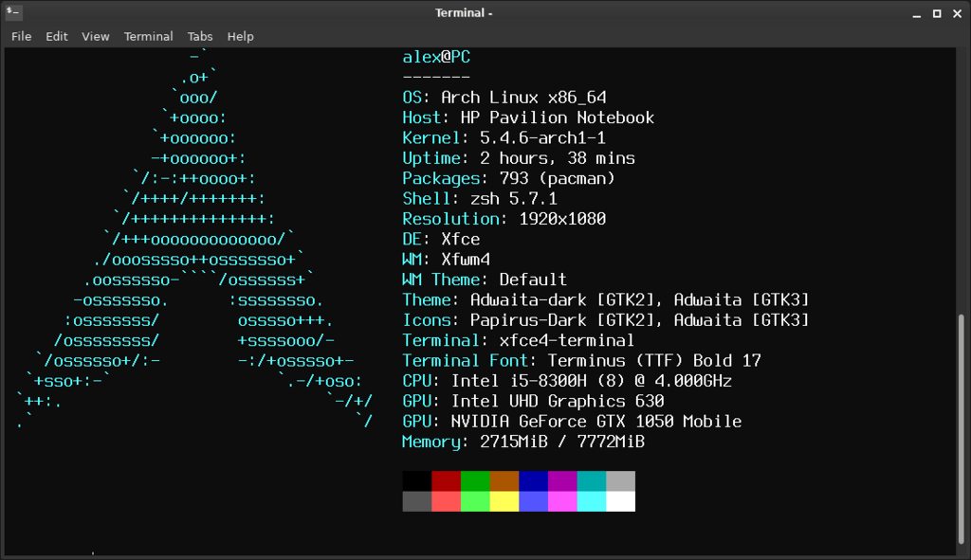Open the File menu

[21, 37]
